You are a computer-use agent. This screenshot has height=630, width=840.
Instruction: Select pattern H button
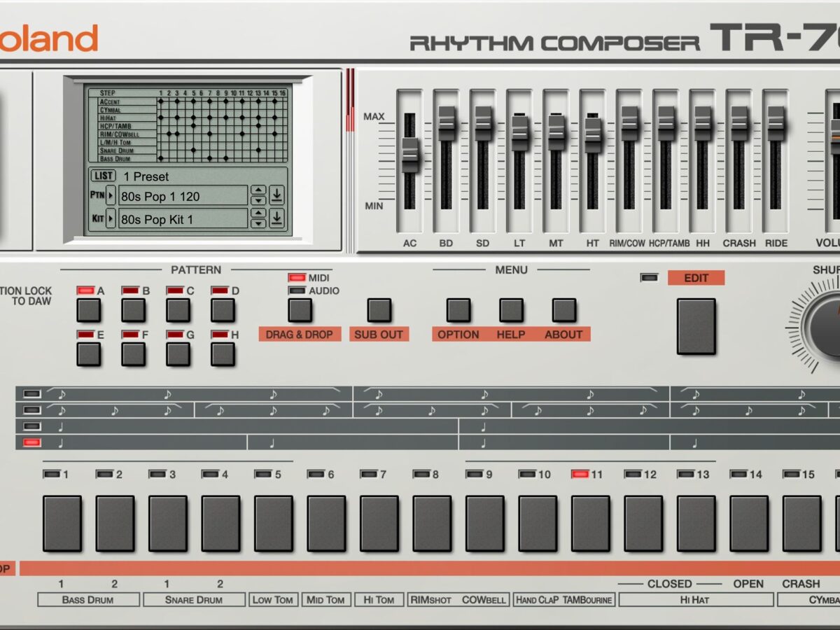[223, 354]
